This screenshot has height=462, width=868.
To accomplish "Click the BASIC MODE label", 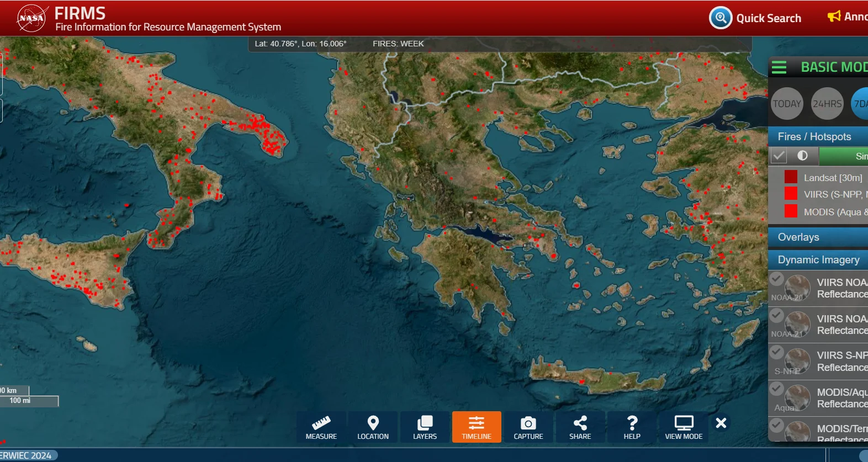I will (x=834, y=67).
